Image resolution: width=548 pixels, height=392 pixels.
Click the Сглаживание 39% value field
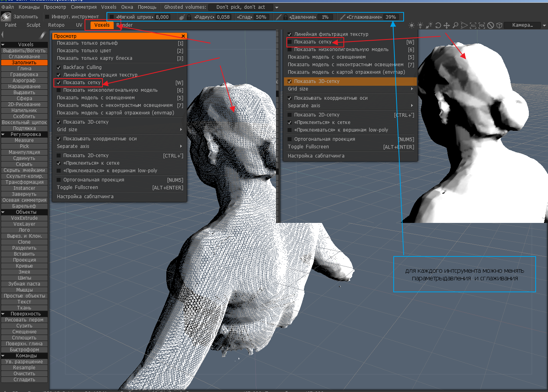point(390,17)
